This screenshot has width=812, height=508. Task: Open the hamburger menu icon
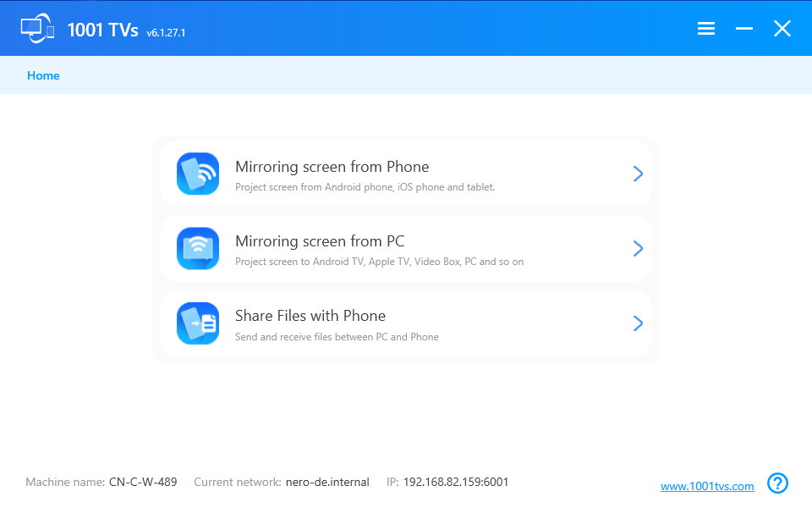(705, 29)
